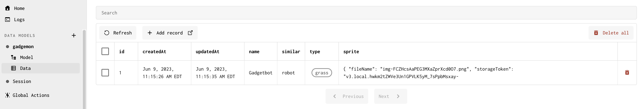Click the sidebar vertical scrollbar

(x=84, y=69)
